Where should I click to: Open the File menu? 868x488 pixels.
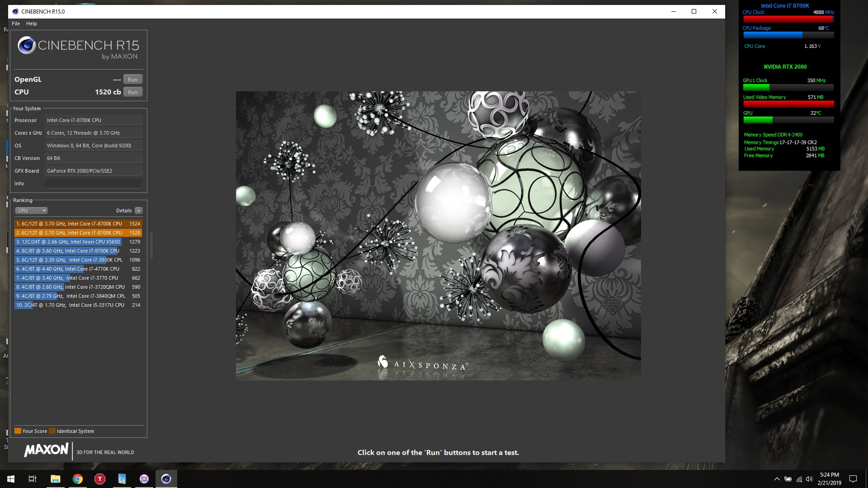[16, 23]
